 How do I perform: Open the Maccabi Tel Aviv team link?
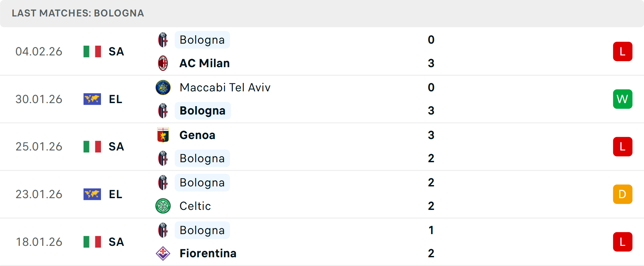(225, 87)
